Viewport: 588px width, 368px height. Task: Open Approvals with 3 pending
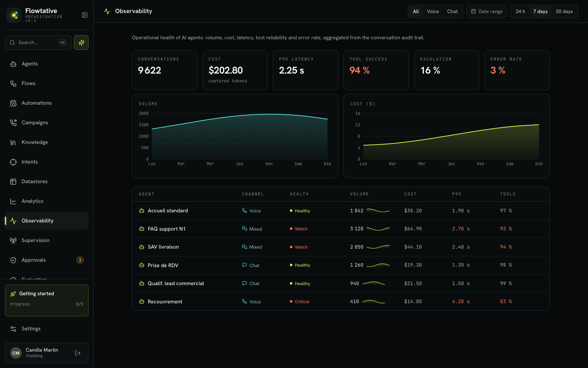47,260
